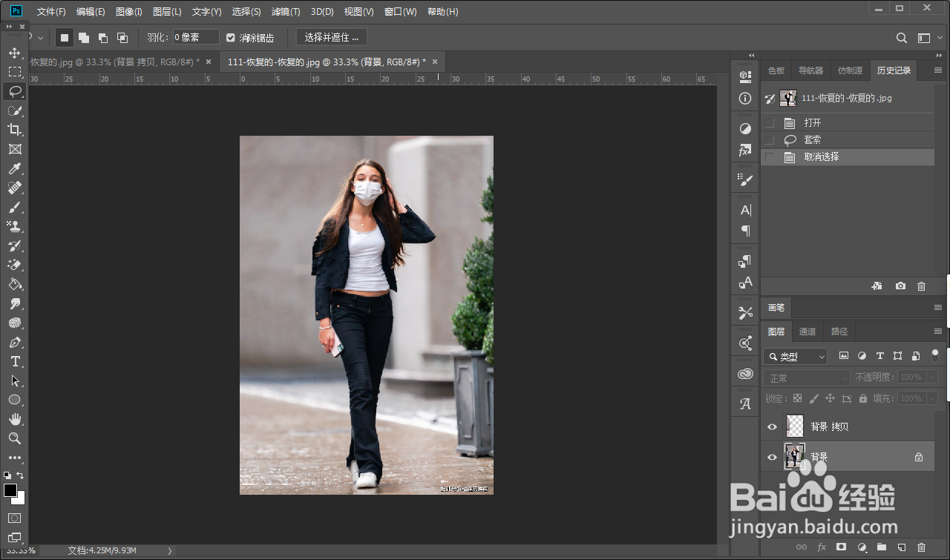The width and height of the screenshot is (950, 560).
Task: Select the Rectangular Marquee tool
Action: (14, 72)
